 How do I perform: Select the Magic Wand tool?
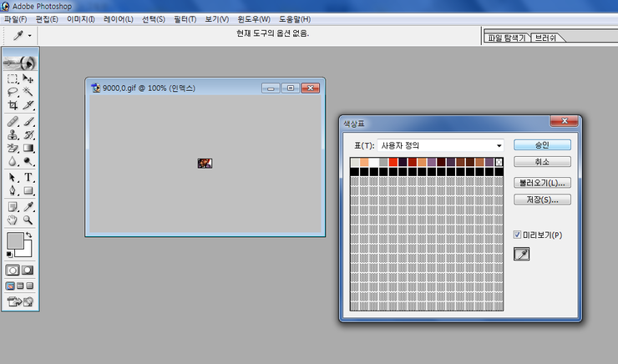28,92
